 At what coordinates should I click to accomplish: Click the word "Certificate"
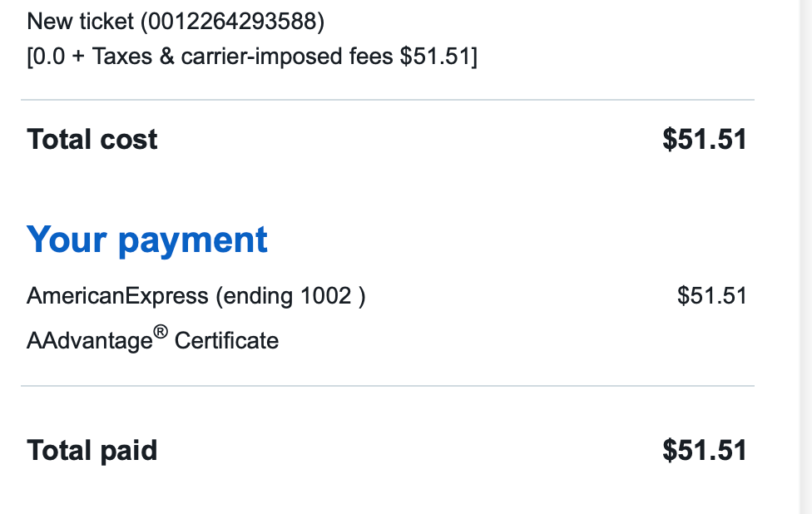pos(226,340)
